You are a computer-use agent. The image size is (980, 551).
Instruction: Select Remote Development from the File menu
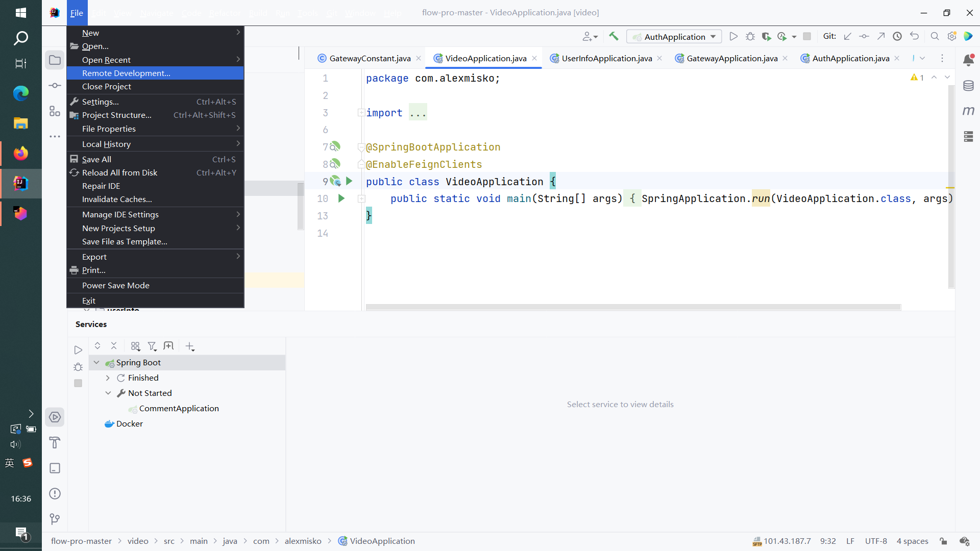[x=126, y=73]
